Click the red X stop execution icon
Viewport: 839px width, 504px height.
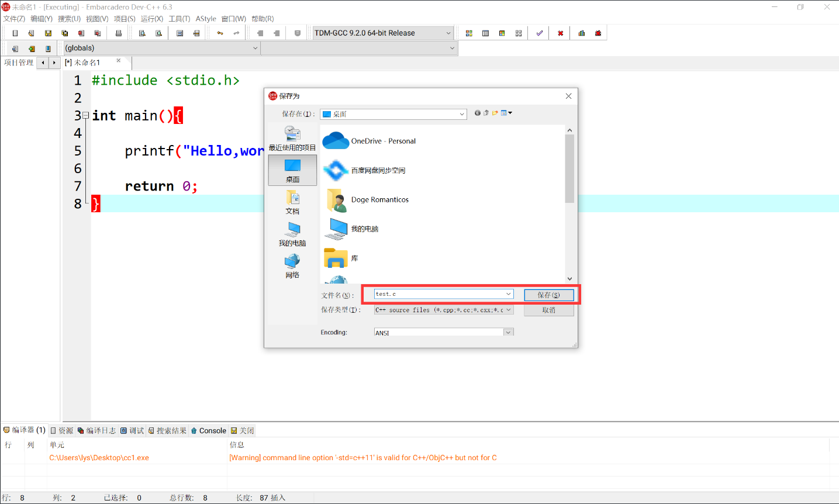coord(560,33)
